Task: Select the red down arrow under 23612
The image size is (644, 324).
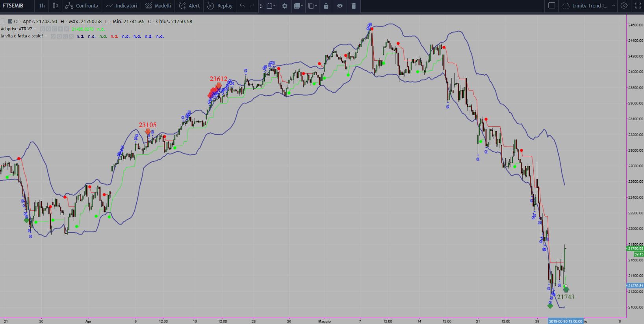Action: 219,86
